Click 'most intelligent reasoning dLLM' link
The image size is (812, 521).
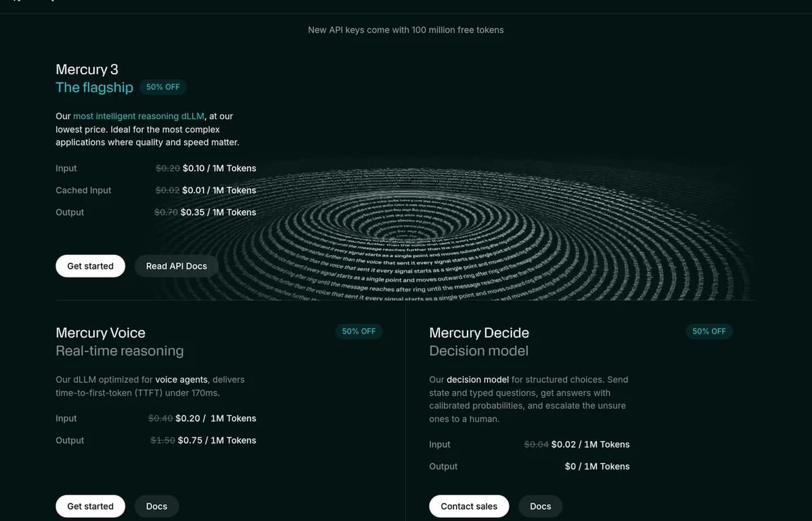click(x=139, y=116)
